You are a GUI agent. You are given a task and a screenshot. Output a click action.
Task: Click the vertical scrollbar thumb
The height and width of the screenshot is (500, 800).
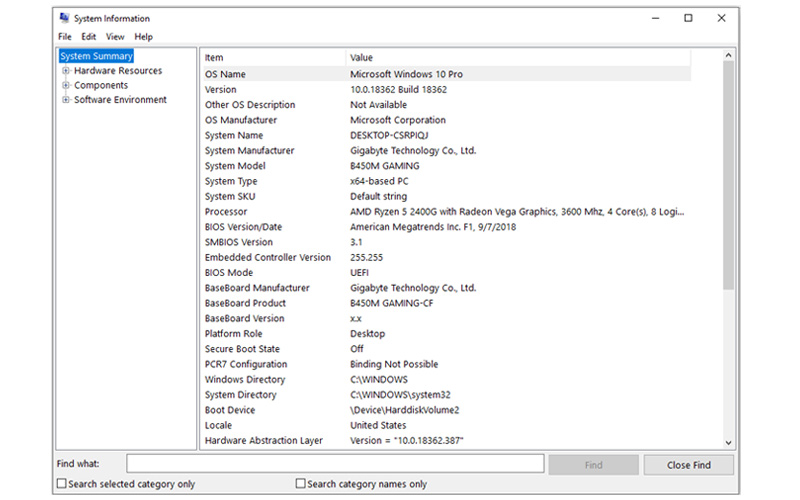click(x=729, y=176)
